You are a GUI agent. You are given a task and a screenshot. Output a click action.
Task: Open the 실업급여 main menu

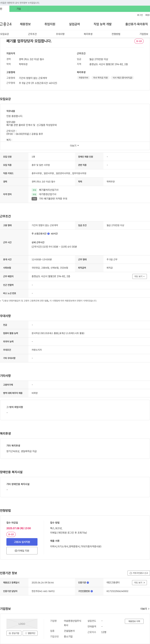coord(74,24)
